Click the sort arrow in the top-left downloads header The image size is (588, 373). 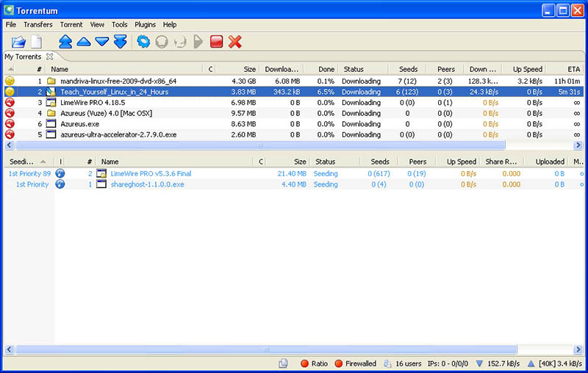pyautogui.click(x=11, y=69)
